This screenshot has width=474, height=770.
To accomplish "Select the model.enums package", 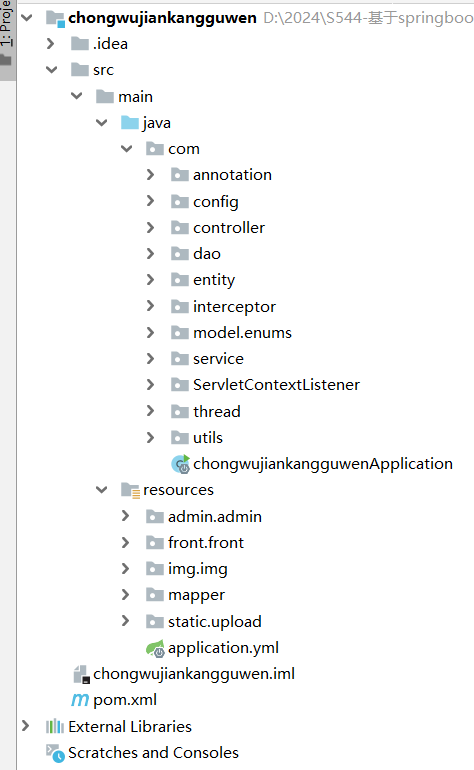I will (242, 332).
